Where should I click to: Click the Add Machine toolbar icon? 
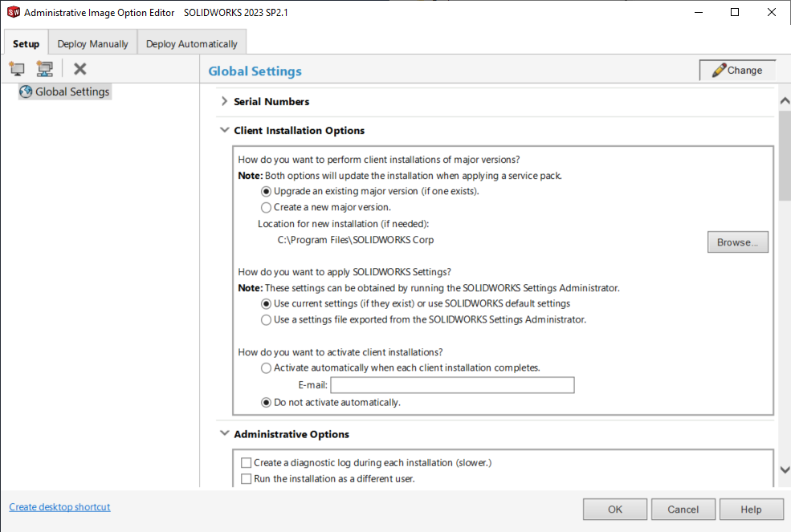(x=17, y=69)
